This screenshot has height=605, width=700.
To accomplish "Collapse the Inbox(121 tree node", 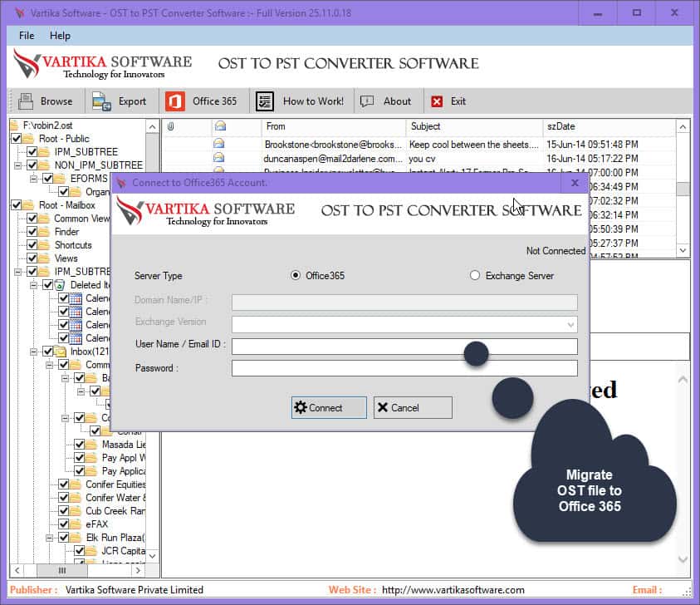I will click(33, 352).
